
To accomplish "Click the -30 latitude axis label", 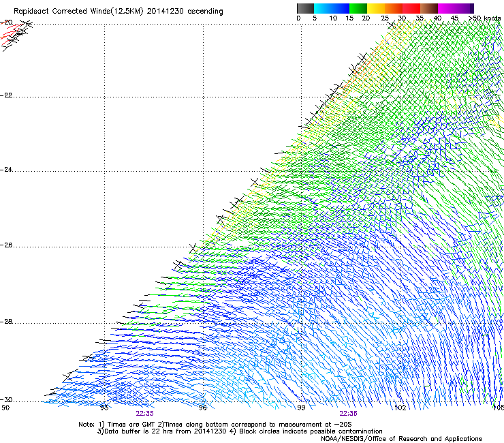I will (6, 399).
